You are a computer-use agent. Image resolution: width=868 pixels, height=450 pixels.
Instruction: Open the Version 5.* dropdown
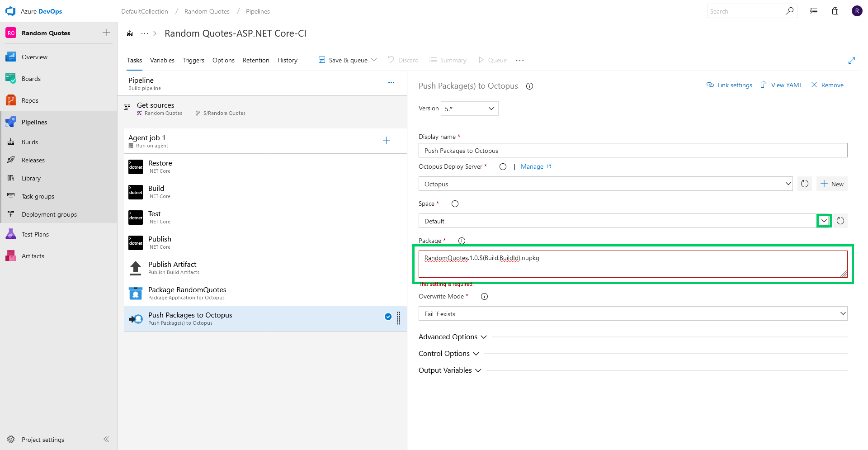click(470, 109)
